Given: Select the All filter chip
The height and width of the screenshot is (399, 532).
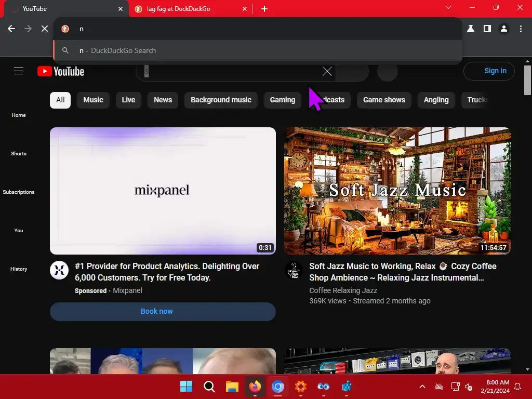Looking at the screenshot, I should point(60,100).
